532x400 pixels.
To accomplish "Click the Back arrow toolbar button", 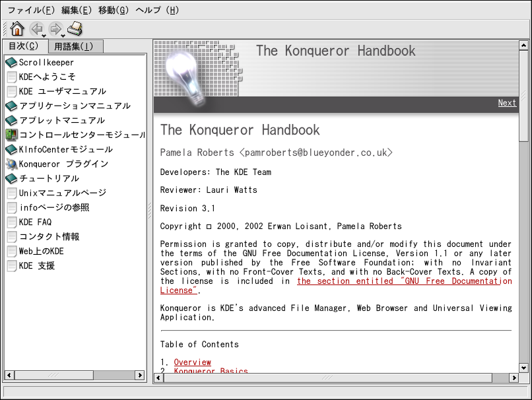I will pyautogui.click(x=36, y=28).
